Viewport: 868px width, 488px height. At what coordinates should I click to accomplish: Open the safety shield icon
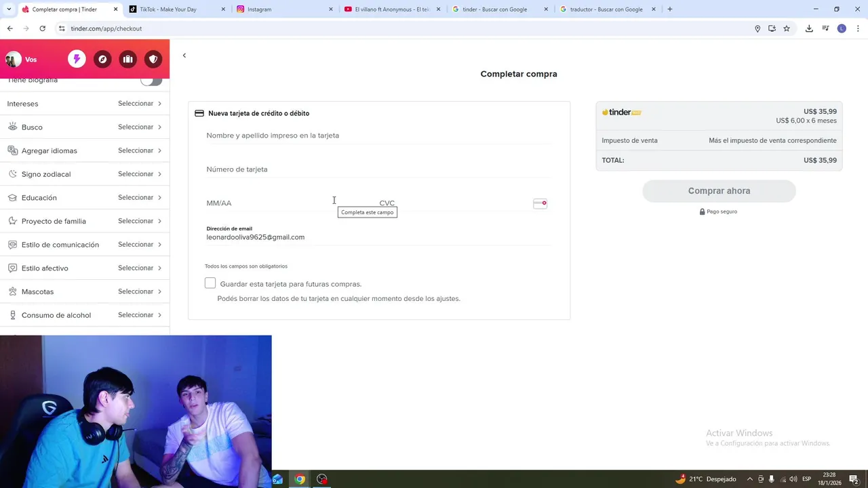point(153,59)
